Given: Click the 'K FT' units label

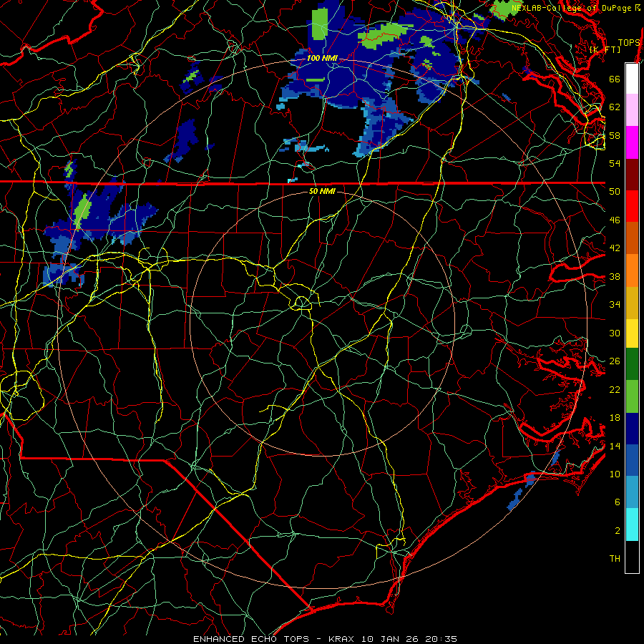Looking at the screenshot, I should [x=605, y=49].
